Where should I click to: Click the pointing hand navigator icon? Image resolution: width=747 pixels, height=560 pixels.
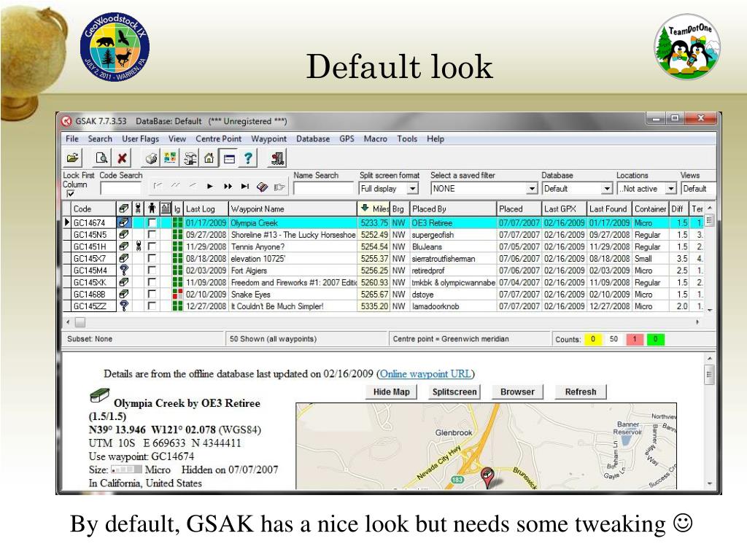point(279,187)
